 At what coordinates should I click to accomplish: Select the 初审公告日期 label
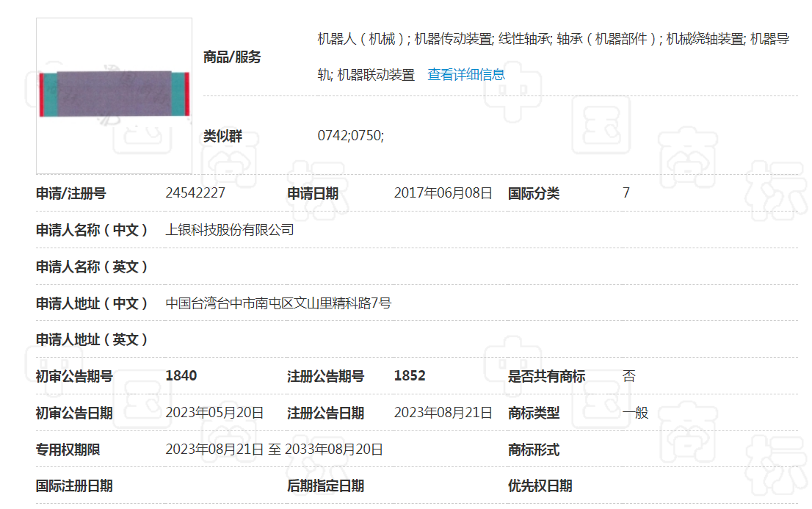coord(74,414)
